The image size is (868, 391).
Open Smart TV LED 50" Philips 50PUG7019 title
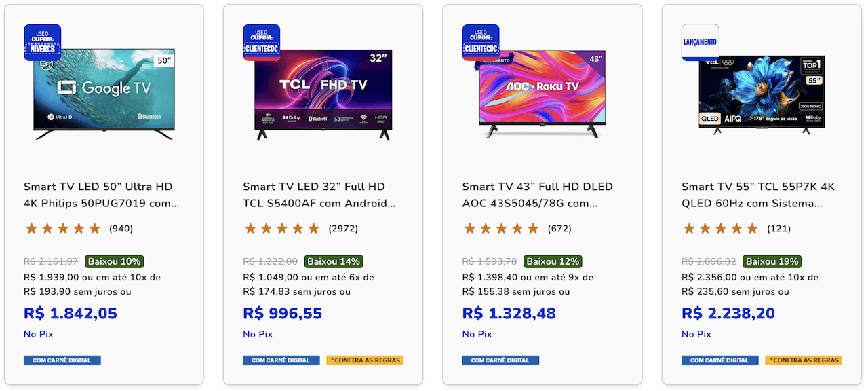click(x=102, y=195)
